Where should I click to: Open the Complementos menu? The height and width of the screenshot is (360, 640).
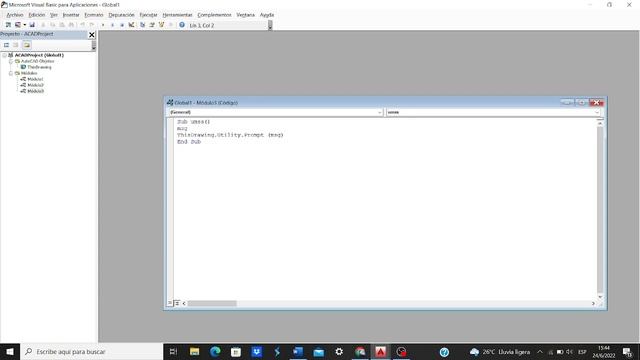214,15
